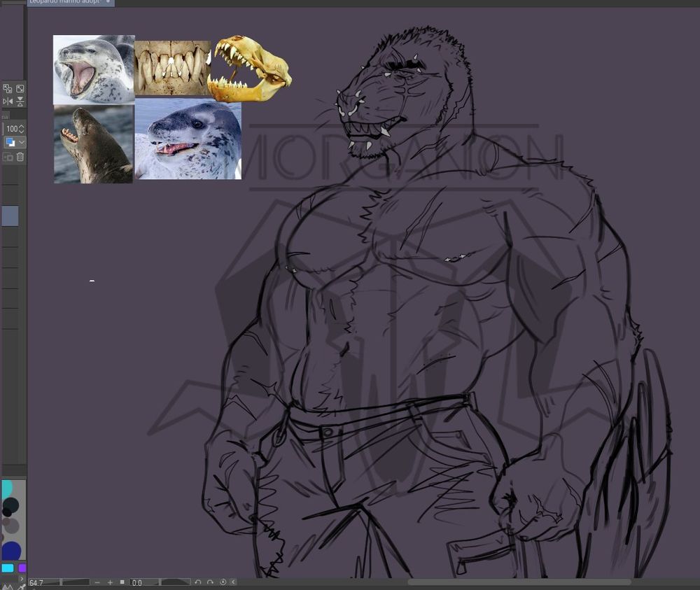700x590 pixels.
Task: Flip the layer vertically
Action: click(x=20, y=101)
